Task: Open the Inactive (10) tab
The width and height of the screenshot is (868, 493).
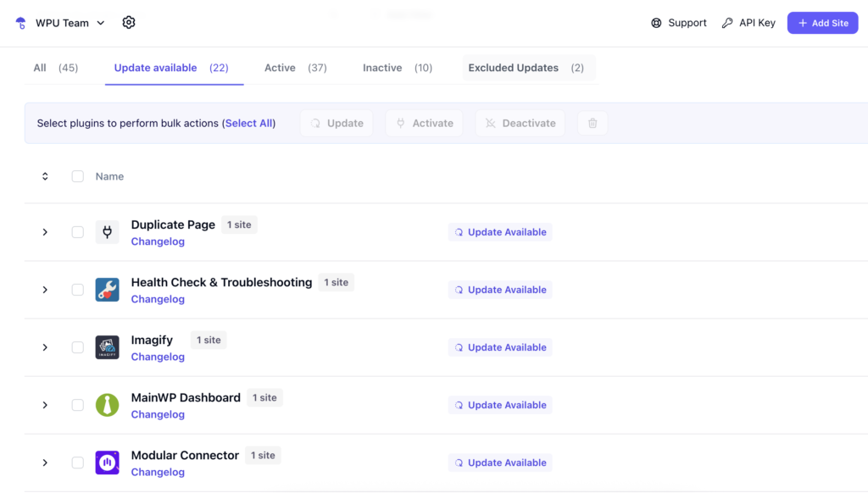Action: tap(398, 68)
